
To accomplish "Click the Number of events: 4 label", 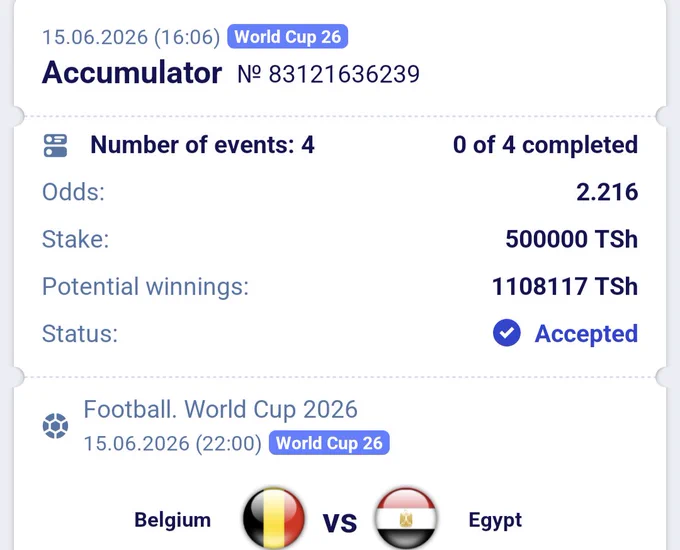I will point(202,145).
